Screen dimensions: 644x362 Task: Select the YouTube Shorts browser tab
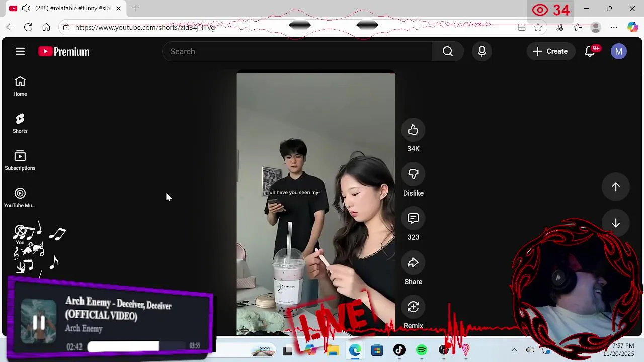(x=66, y=8)
